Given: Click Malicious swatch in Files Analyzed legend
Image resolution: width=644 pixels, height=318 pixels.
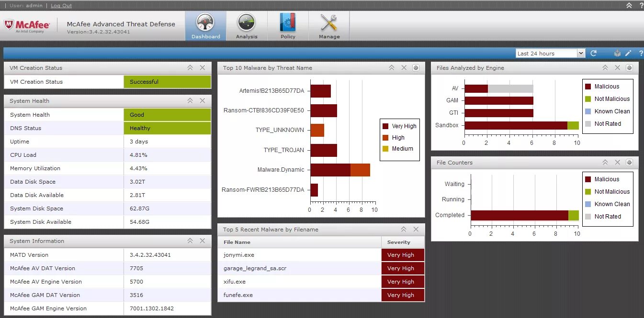Looking at the screenshot, I should (x=588, y=87).
